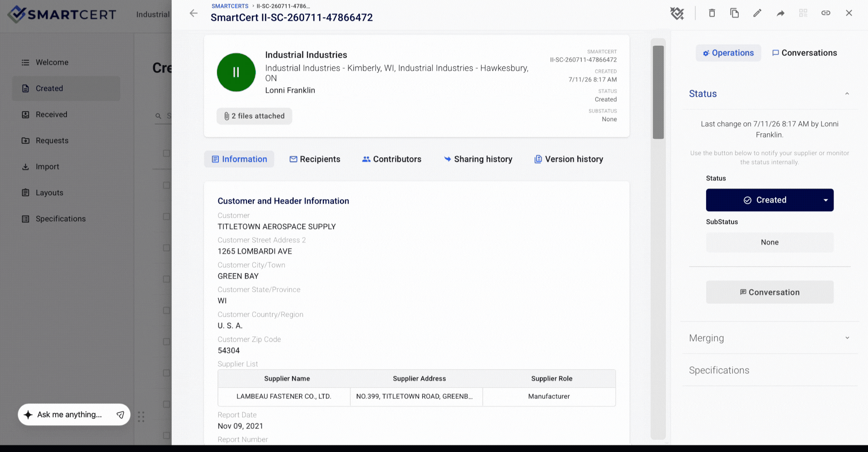Expand the Merging section chevron
Viewport: 868px width, 452px height.
847,338
